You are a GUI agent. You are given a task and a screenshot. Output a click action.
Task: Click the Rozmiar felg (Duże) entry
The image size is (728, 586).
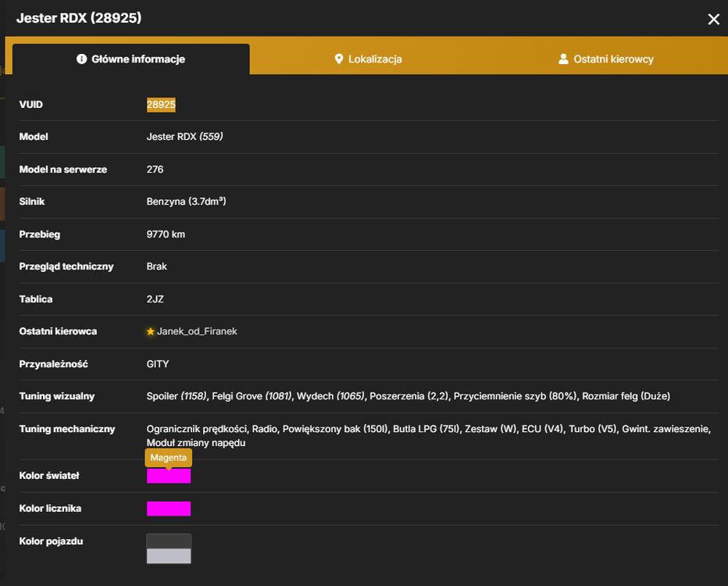pyautogui.click(x=626, y=396)
